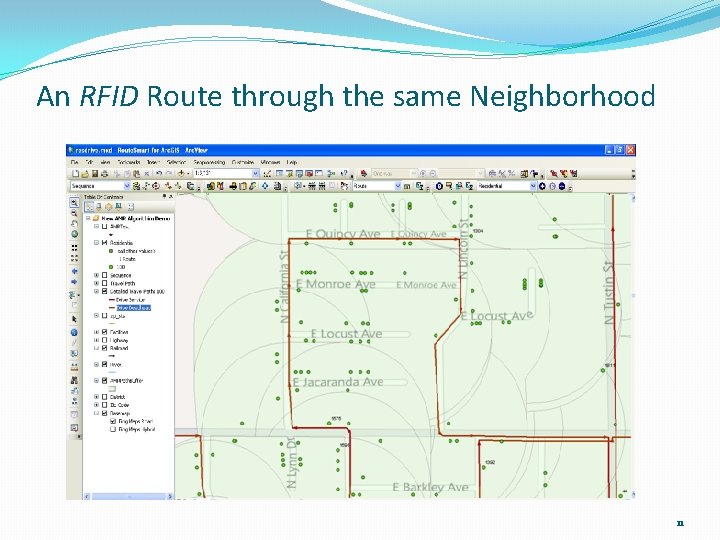Open the Help menu
The width and height of the screenshot is (720, 540).
tap(292, 162)
